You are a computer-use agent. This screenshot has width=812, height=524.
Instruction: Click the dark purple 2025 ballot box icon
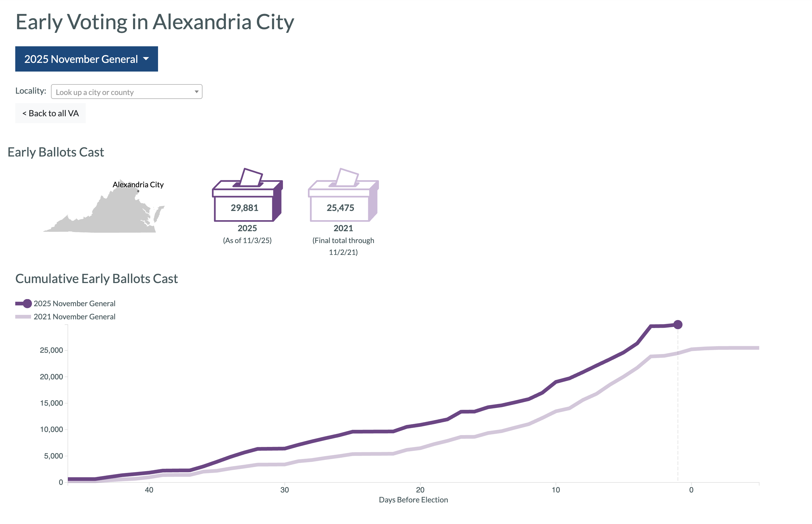tap(247, 195)
